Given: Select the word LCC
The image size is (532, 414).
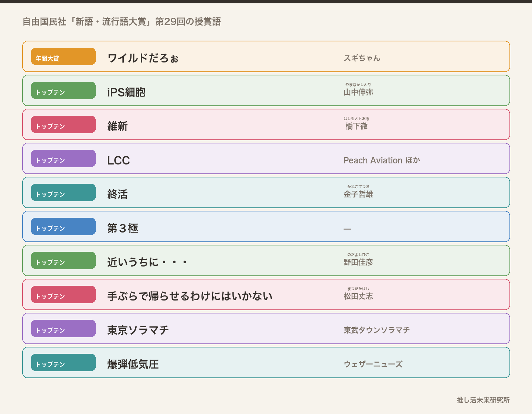Looking at the screenshot, I should point(119,160).
